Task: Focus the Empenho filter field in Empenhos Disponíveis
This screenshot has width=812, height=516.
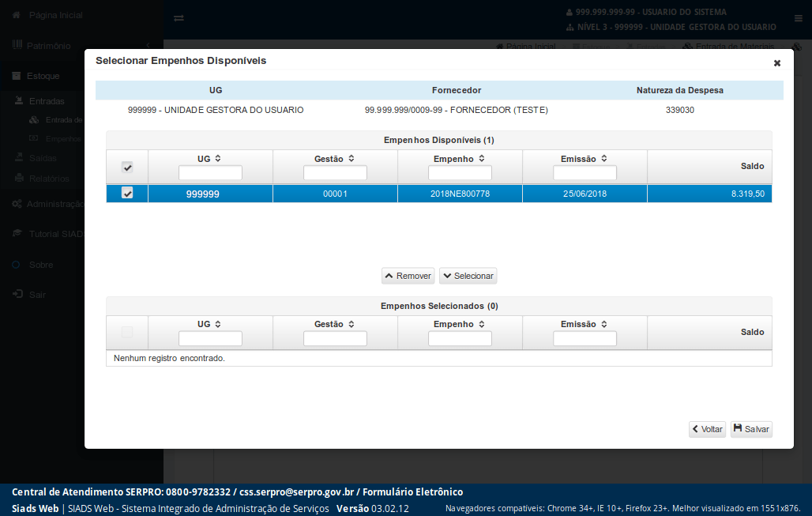Action: pos(460,173)
